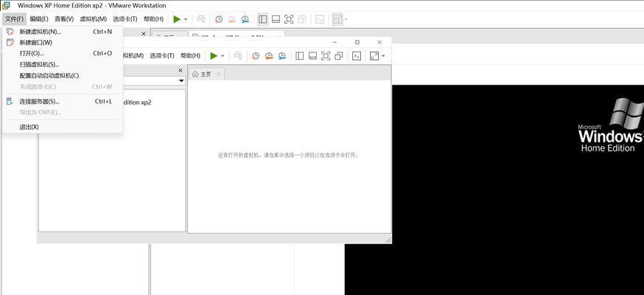Viewport: 644px width, 295px height.
Task: Take a snapshot using back window's clock icon
Action: point(219,19)
